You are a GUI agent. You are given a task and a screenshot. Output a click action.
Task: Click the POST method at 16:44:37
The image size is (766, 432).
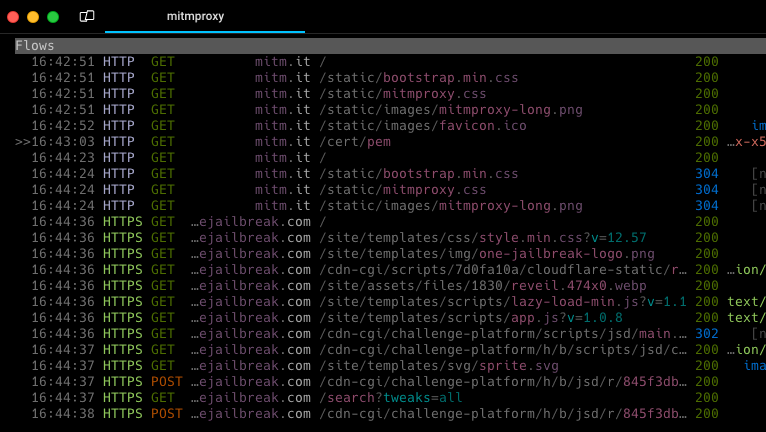[x=167, y=382]
